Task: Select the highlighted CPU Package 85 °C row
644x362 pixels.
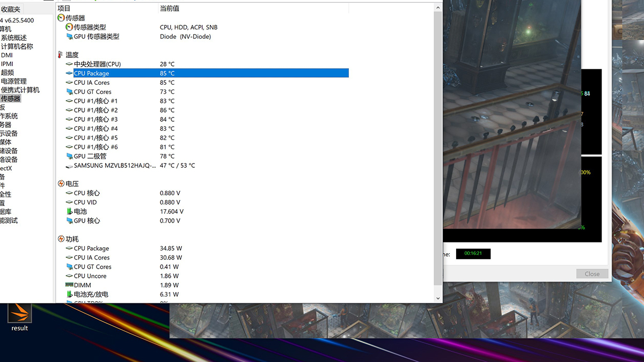Action: (211, 73)
